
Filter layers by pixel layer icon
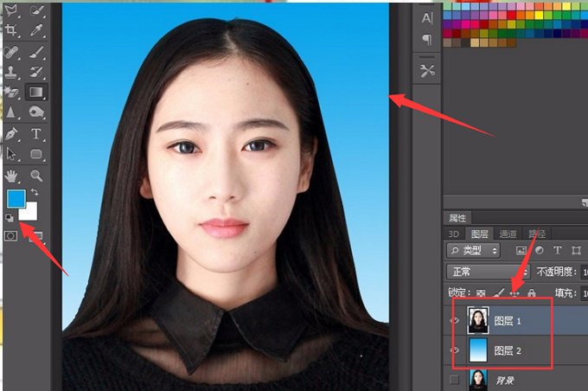(521, 251)
